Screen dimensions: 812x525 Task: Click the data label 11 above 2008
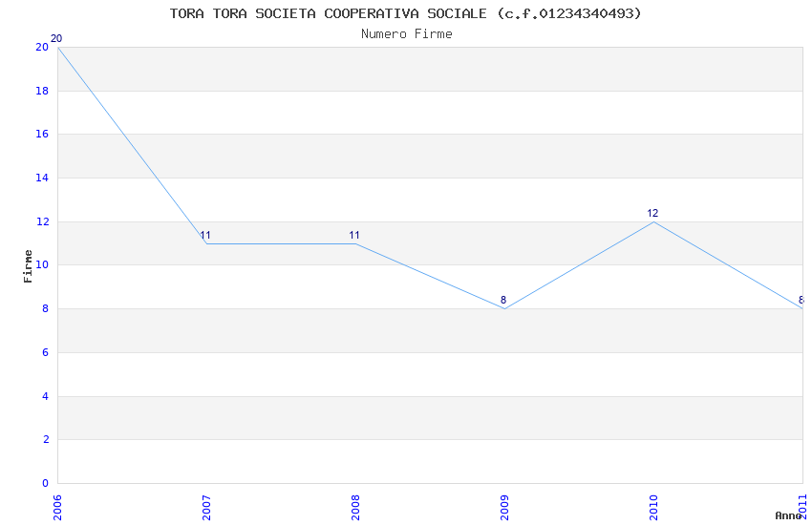(x=354, y=236)
